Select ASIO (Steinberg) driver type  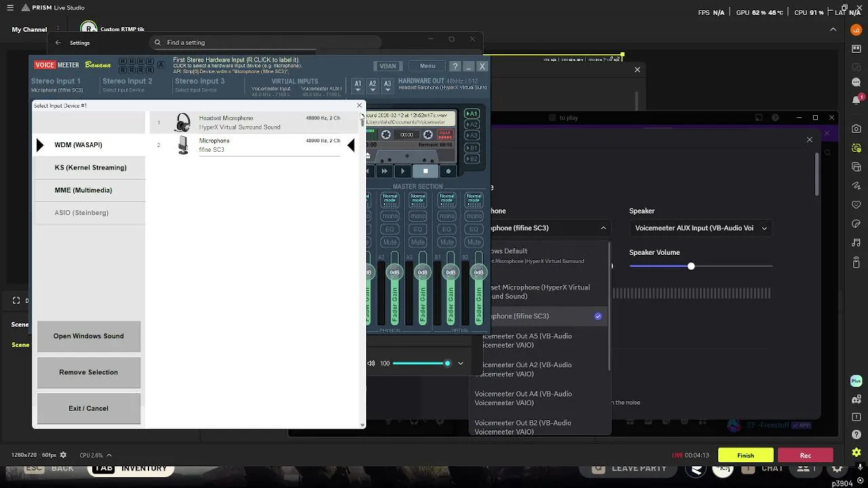(x=90, y=213)
